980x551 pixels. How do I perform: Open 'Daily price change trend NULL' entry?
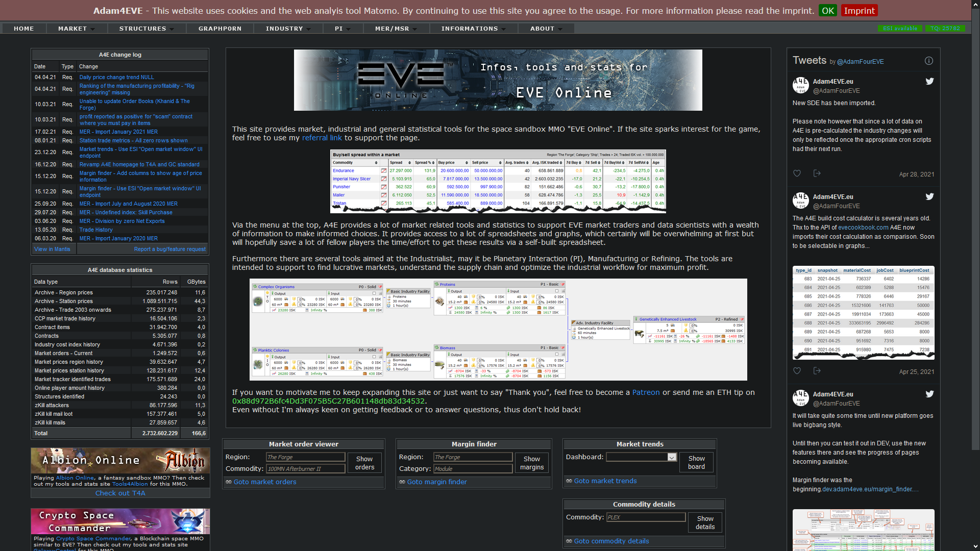click(x=116, y=77)
